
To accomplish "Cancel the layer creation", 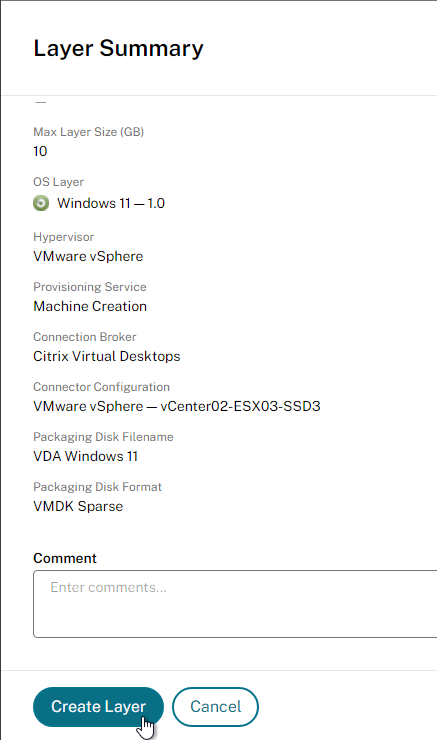I will coord(215,706).
